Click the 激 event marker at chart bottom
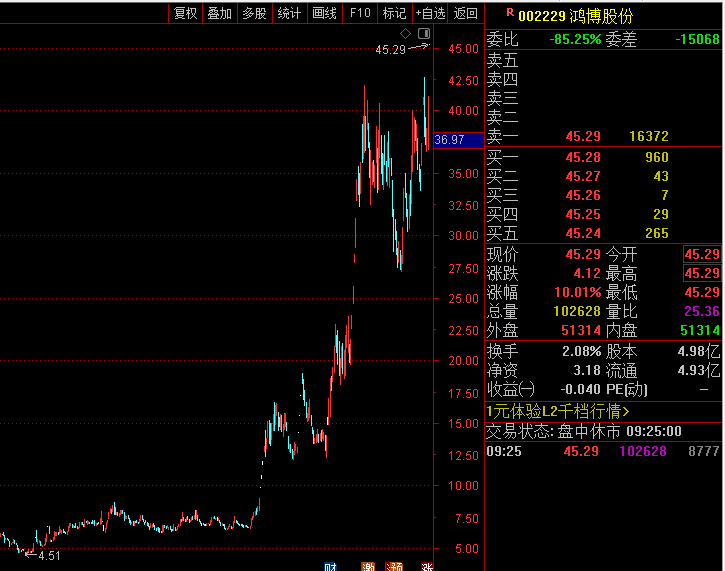Image resolution: width=725 pixels, height=571 pixels. tap(368, 567)
